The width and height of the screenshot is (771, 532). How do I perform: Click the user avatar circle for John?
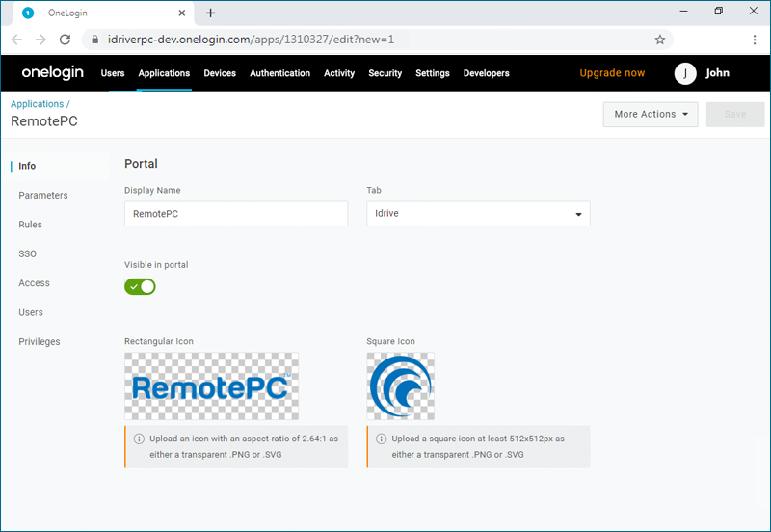coord(685,73)
